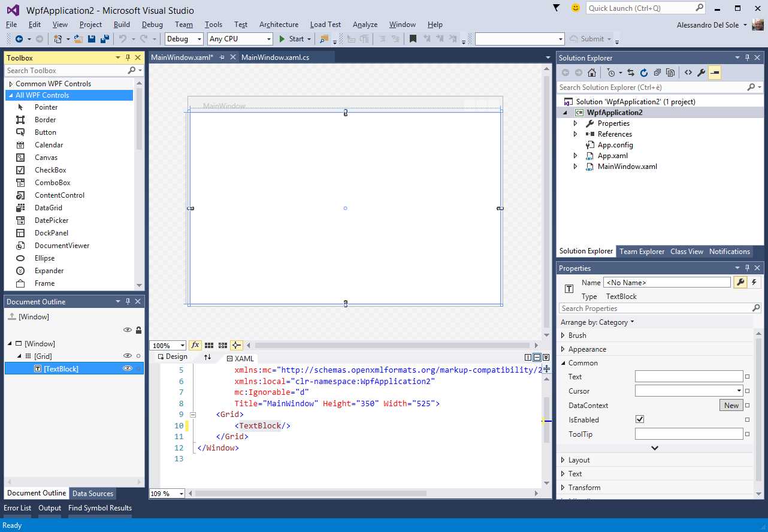Uncheck the IsEnabled checkbox in Properties

tap(639, 419)
